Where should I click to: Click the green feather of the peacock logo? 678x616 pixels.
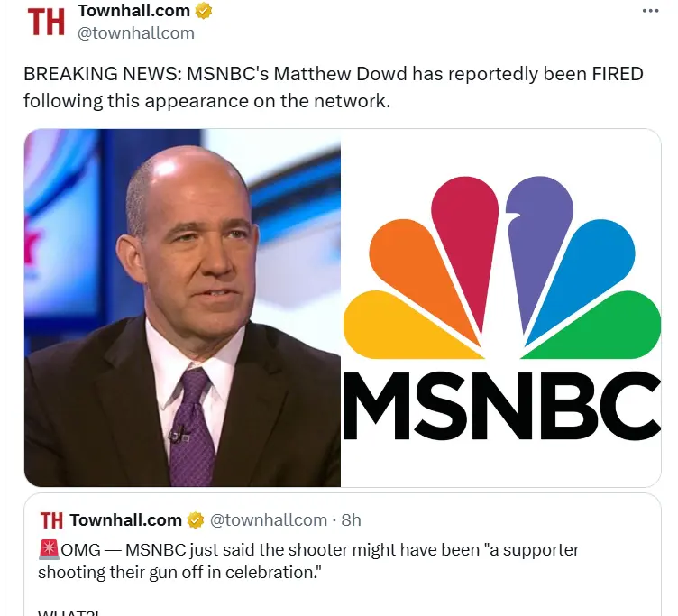coord(595,326)
